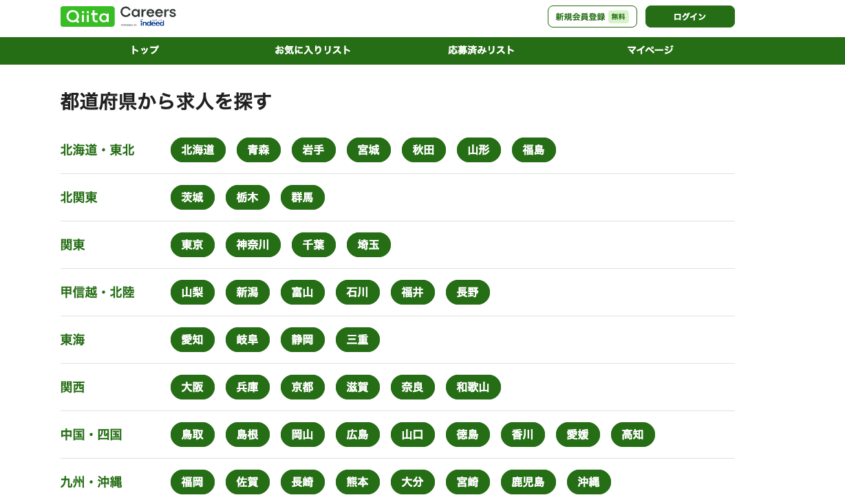Select the 高知 prefecture tag

point(633,435)
